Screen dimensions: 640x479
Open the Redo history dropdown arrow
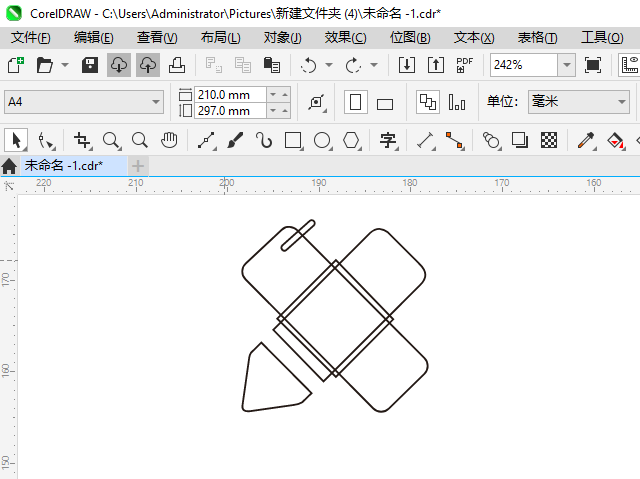[x=374, y=65]
